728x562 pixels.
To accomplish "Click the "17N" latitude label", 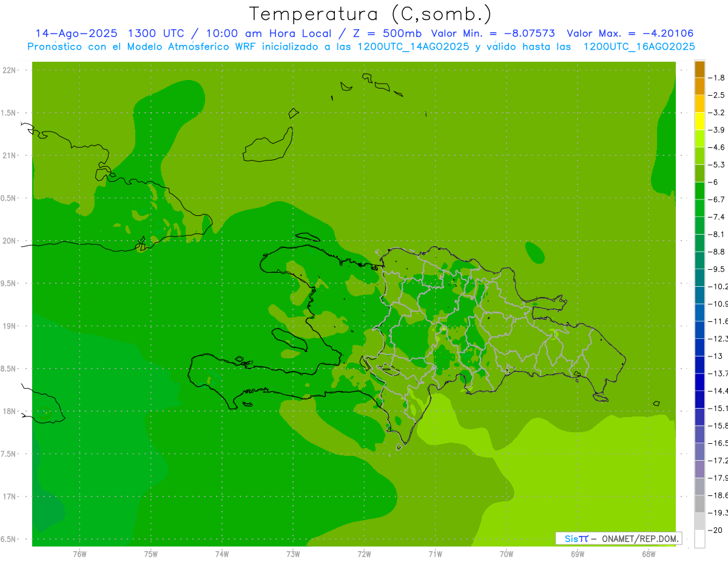I will pyautogui.click(x=9, y=497).
